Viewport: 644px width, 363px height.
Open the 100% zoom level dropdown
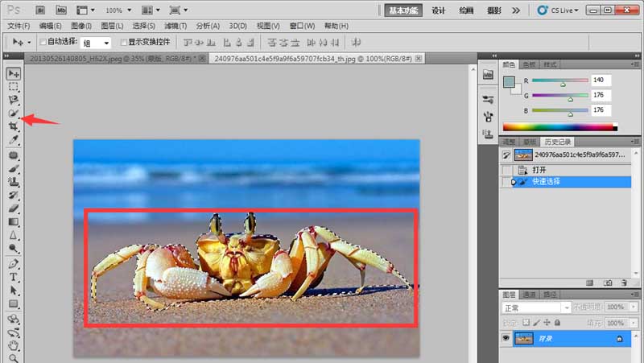tap(118, 10)
